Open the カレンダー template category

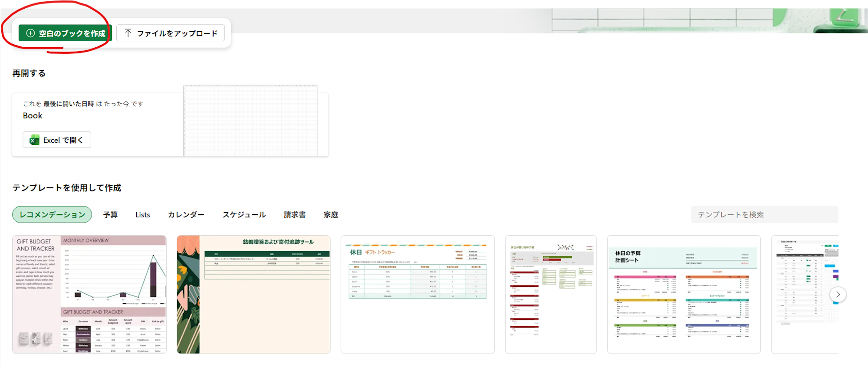(186, 215)
